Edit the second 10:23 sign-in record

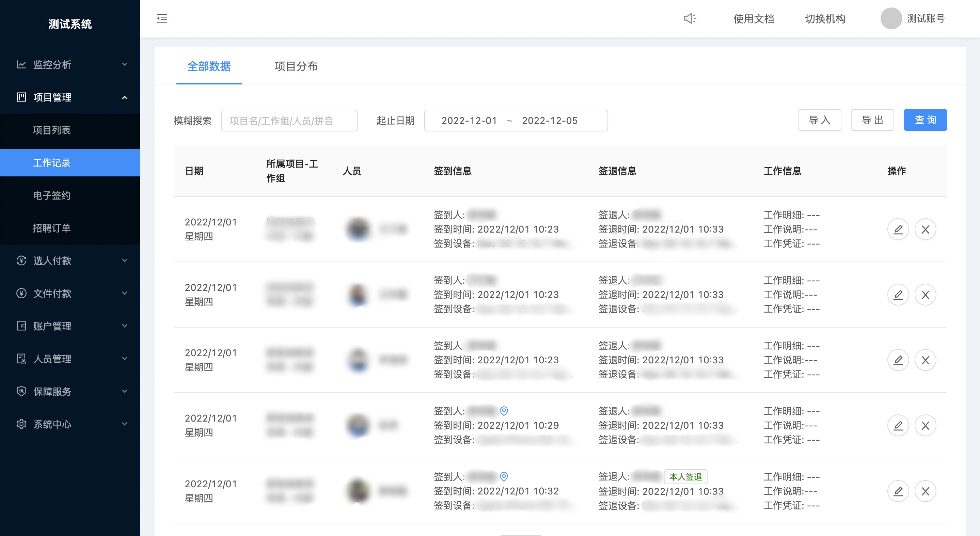pyautogui.click(x=898, y=295)
